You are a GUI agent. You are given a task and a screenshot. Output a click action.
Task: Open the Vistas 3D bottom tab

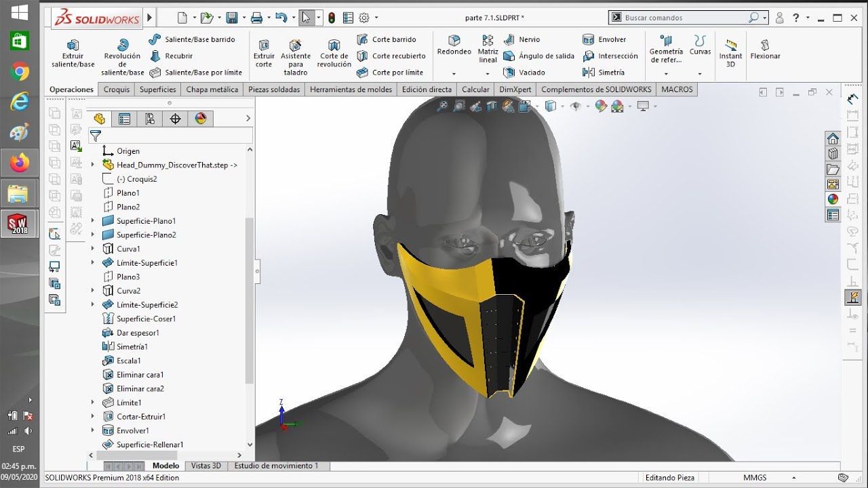pos(206,466)
